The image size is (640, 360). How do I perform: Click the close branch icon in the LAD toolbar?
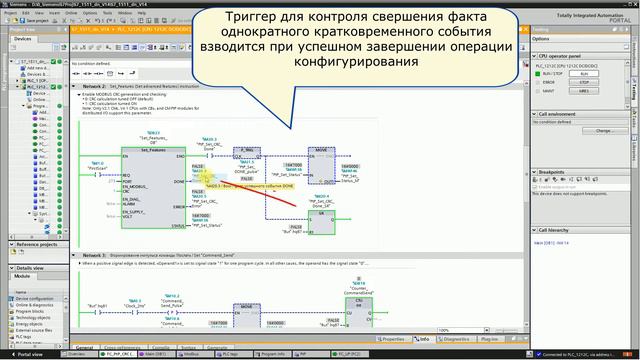(132, 73)
